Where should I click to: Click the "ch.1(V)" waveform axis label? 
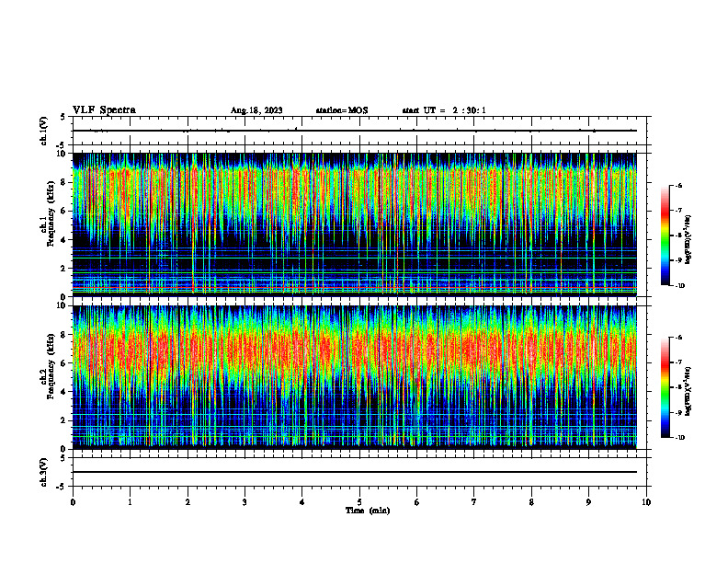(x=44, y=131)
